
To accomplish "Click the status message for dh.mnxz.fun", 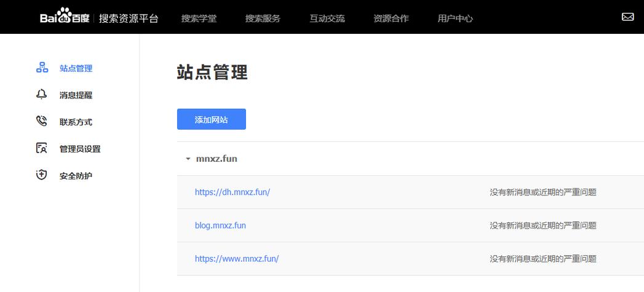I will [x=543, y=192].
